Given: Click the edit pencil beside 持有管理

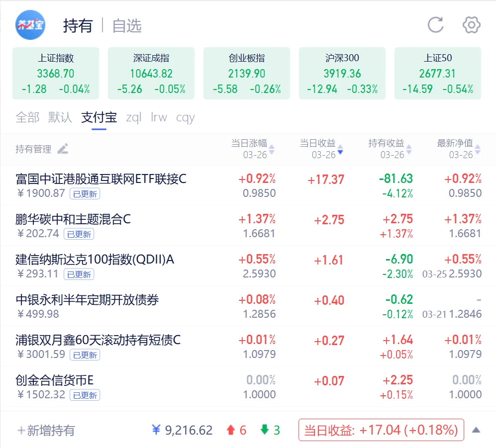Looking at the screenshot, I should click(63, 149).
